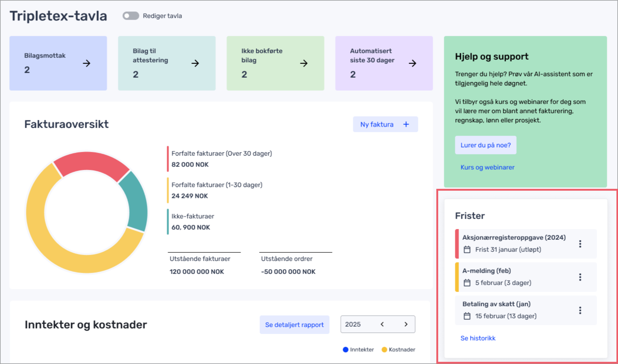Go to previous year with left chevron

pyautogui.click(x=382, y=324)
